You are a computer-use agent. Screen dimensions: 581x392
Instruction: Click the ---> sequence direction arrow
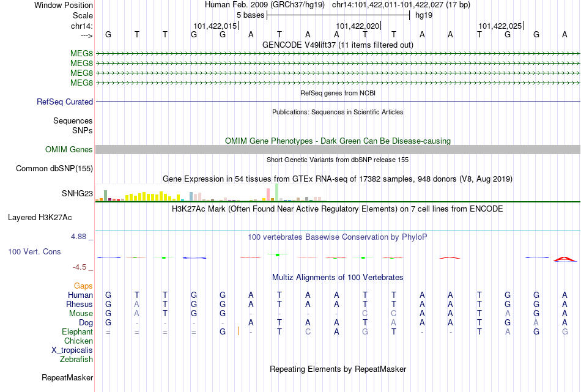(86, 35)
